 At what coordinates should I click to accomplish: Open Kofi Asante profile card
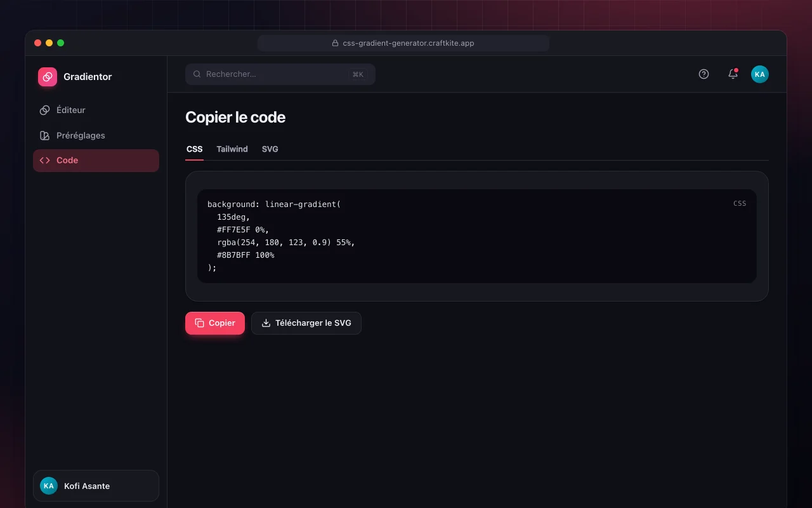96,486
